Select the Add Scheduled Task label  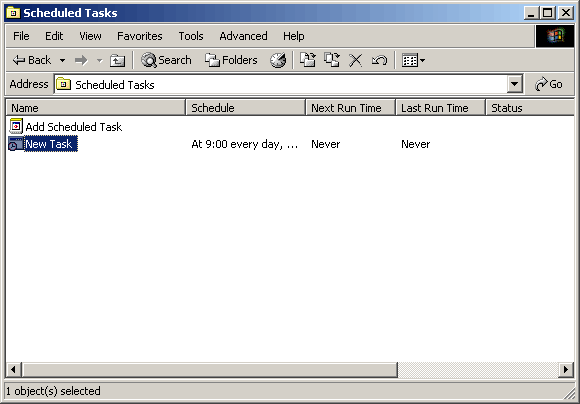[x=74, y=127]
